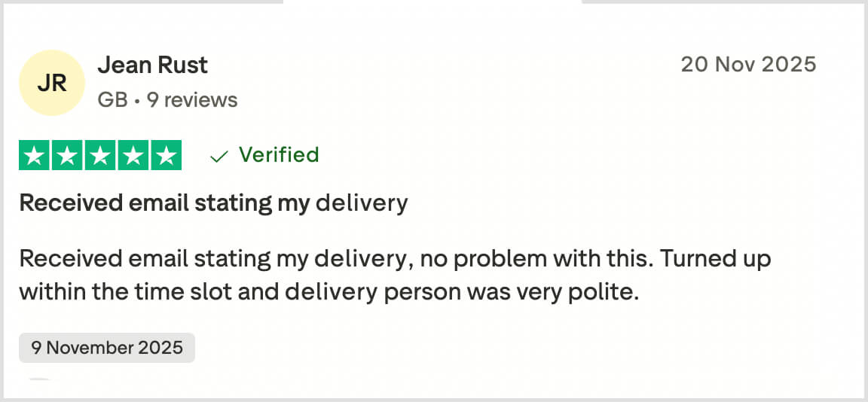Open the bold review title heading
This screenshot has height=402, width=868.
(213, 203)
